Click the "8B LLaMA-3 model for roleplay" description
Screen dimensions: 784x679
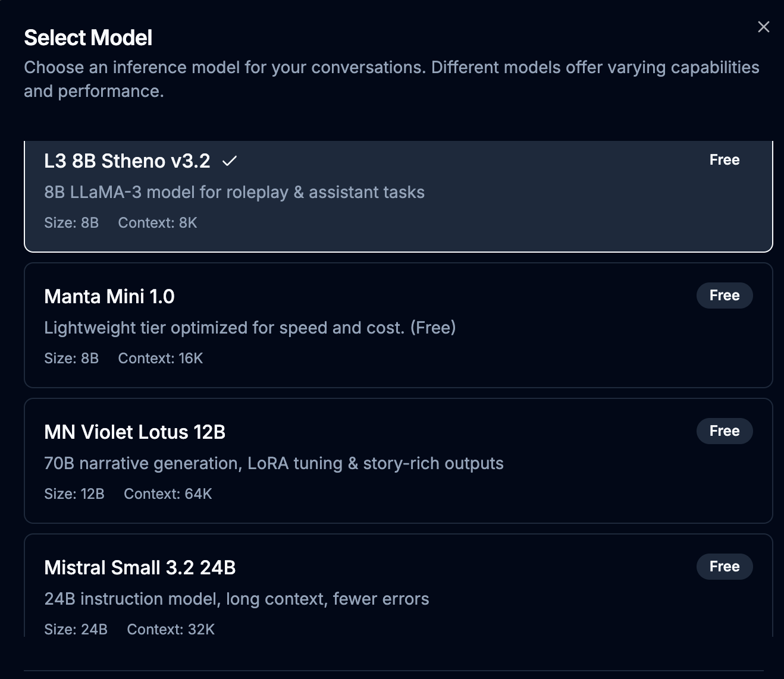pyautogui.click(x=234, y=192)
